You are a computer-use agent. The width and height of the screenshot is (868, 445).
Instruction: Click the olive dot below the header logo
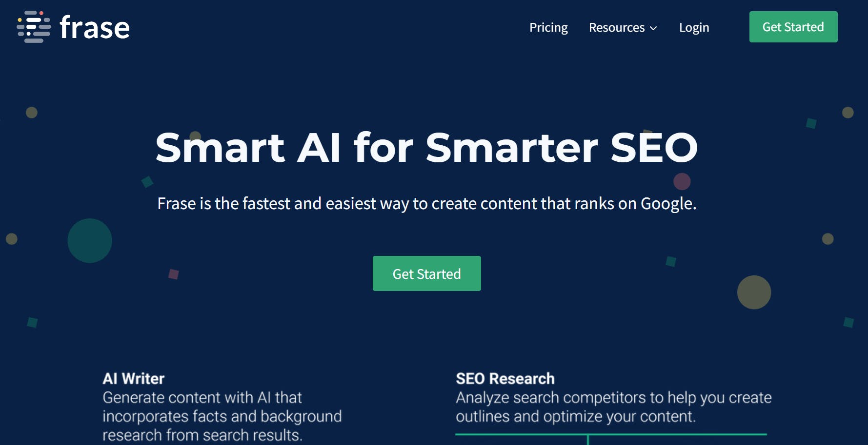(32, 113)
